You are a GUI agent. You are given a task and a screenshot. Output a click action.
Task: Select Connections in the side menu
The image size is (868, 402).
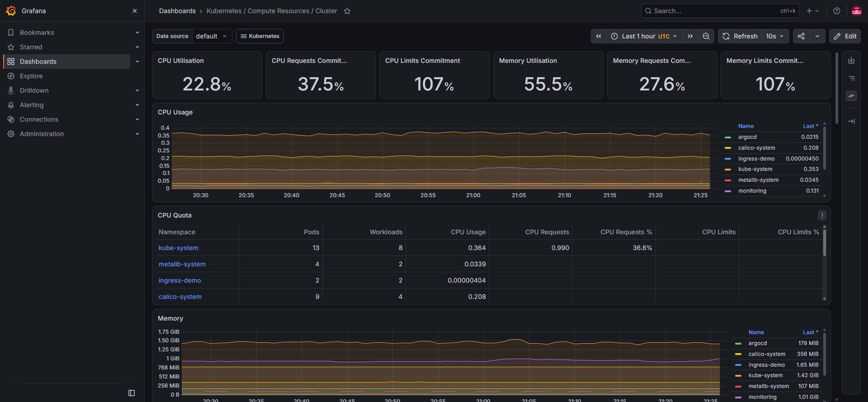(39, 119)
